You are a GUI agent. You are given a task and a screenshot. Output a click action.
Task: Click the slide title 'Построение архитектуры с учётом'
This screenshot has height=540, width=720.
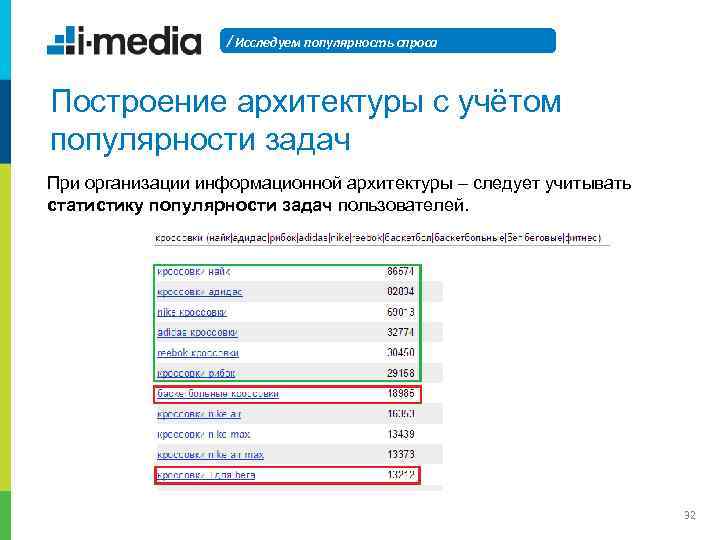[x=306, y=101]
